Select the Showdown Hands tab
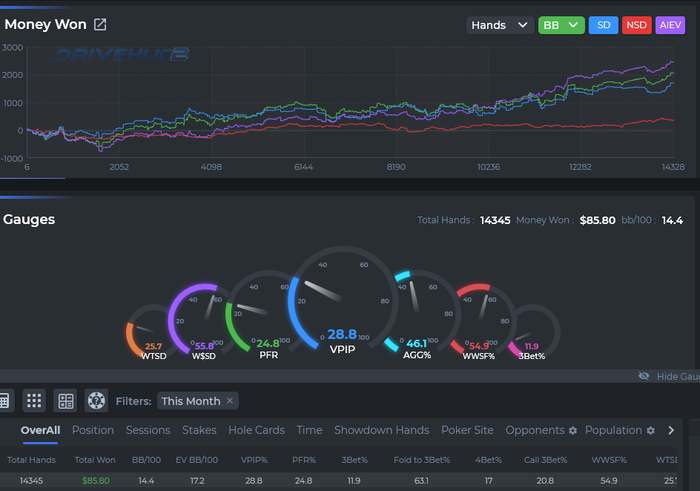Viewport: 700px width, 491px height. click(x=382, y=430)
